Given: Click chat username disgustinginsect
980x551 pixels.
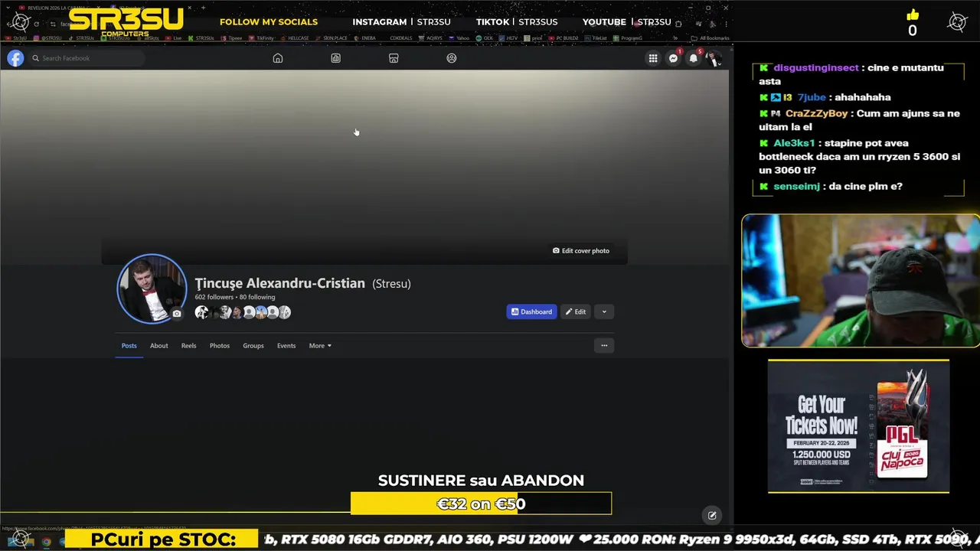Looking at the screenshot, I should click(x=815, y=67).
